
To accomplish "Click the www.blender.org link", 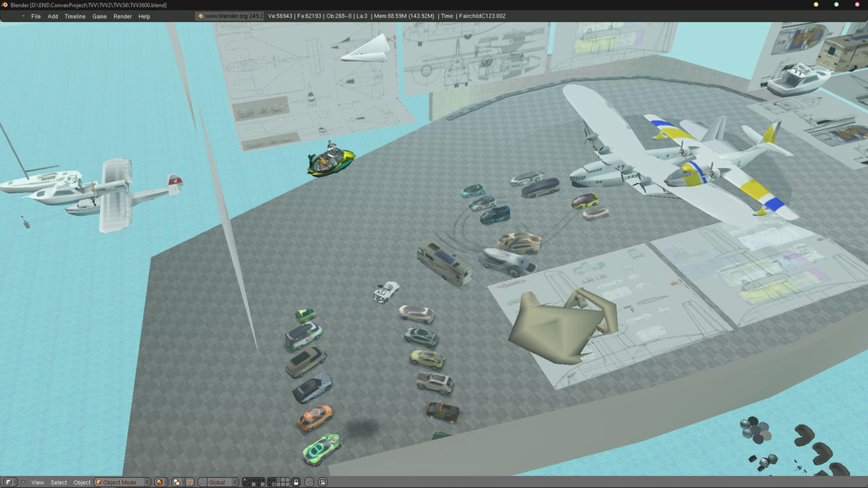I will 226,16.
